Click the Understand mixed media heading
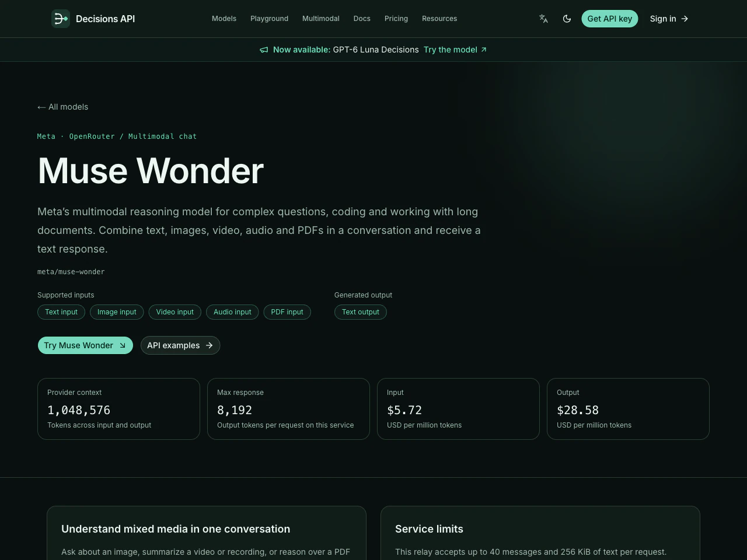This screenshot has height=560, width=747. pyautogui.click(x=176, y=529)
